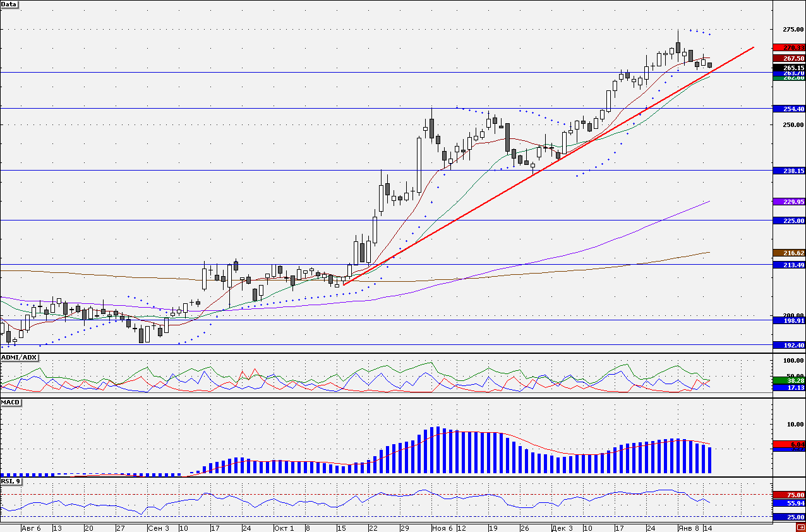806x532 pixels.
Task: Select the ADMI/ADX indicator panel label
Action: [x=20, y=358]
